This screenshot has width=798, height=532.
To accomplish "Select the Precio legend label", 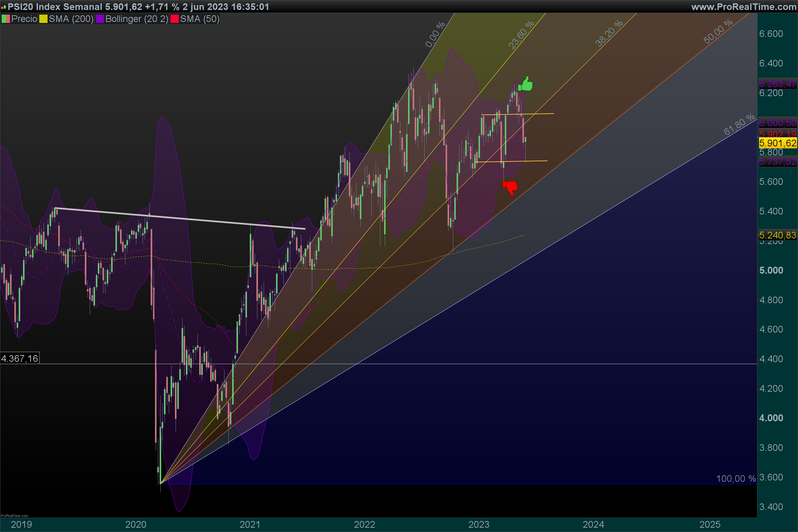I will click(x=24, y=19).
